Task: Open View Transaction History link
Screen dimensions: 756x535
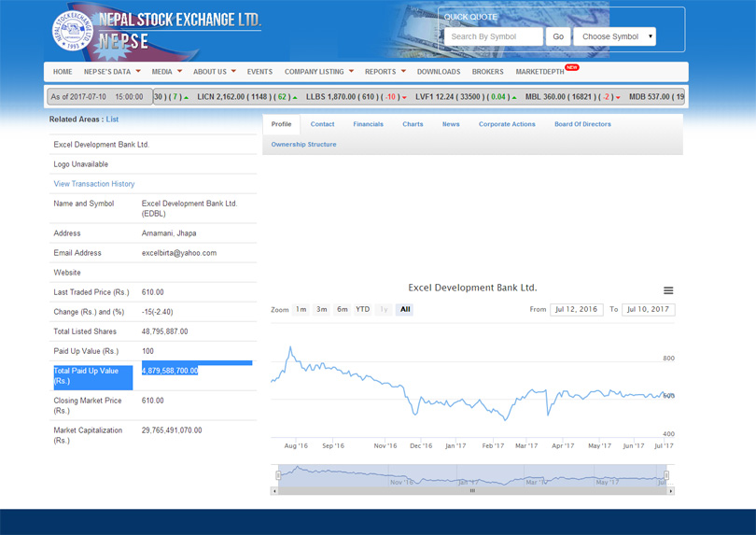Action: click(x=94, y=184)
